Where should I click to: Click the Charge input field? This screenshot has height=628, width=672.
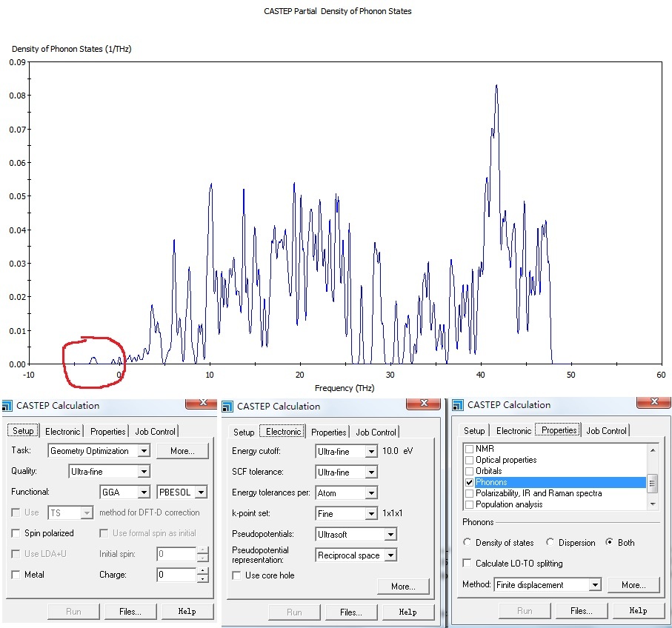click(x=177, y=575)
